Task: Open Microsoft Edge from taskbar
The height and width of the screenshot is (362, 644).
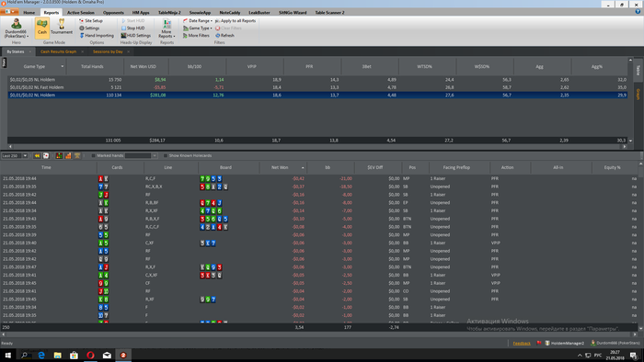Action: click(41, 355)
